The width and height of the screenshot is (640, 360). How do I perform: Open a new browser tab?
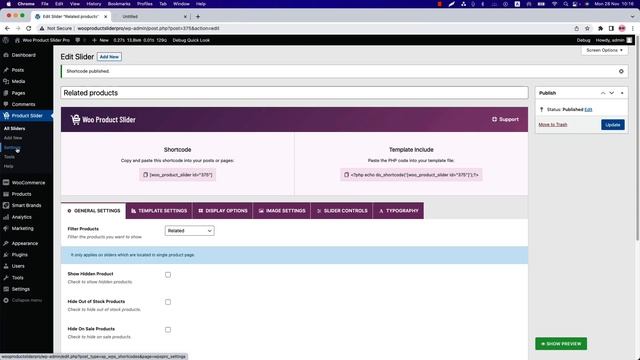tap(198, 17)
